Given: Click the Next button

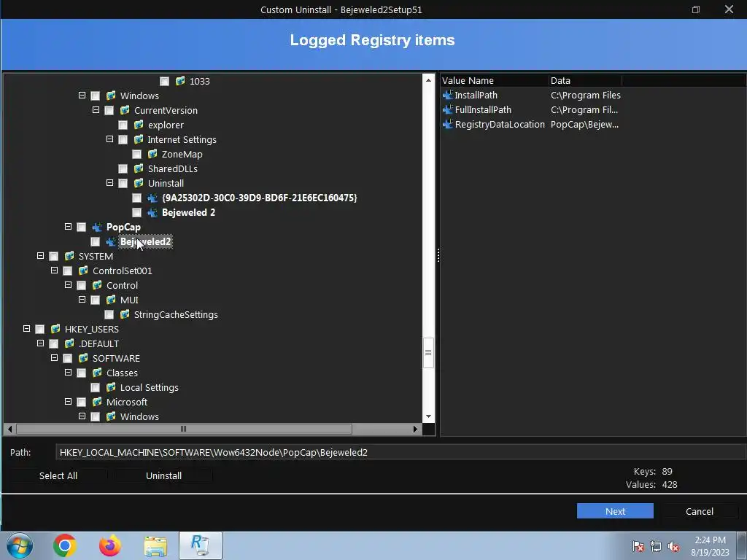Looking at the screenshot, I should [615, 511].
